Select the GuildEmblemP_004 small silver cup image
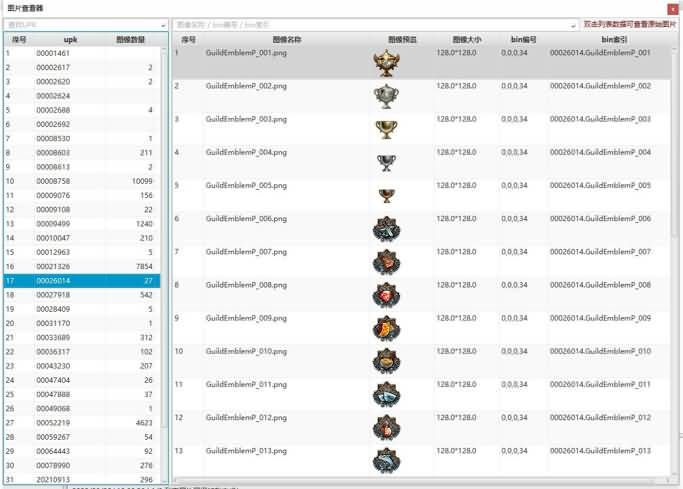 tap(386, 162)
